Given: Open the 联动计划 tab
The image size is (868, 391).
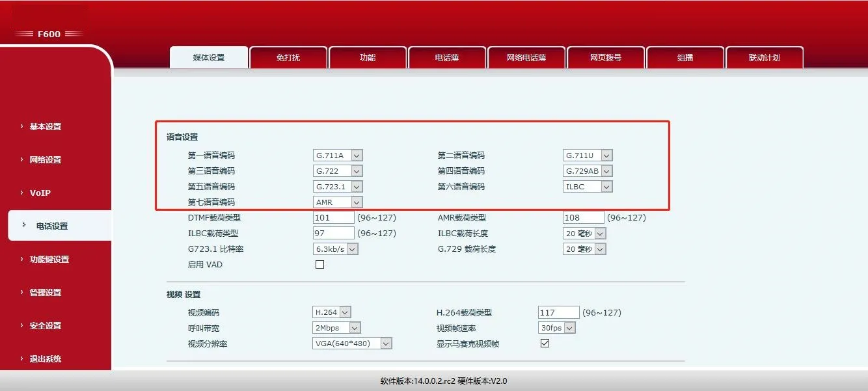Looking at the screenshot, I should coord(765,57).
